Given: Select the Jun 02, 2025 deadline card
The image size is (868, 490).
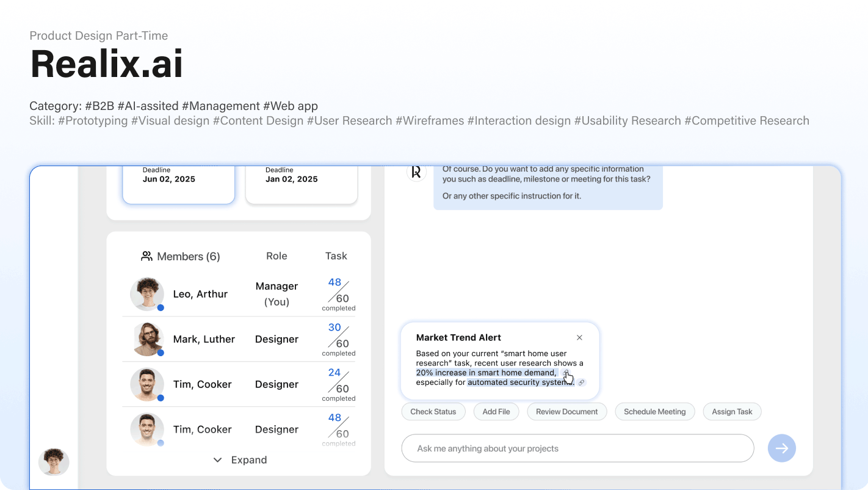Looking at the screenshot, I should [178, 185].
